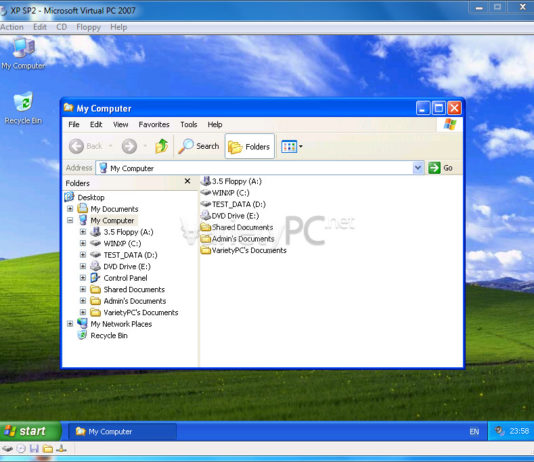
Task: Expand Admin's Documents tree node
Action: (83, 301)
